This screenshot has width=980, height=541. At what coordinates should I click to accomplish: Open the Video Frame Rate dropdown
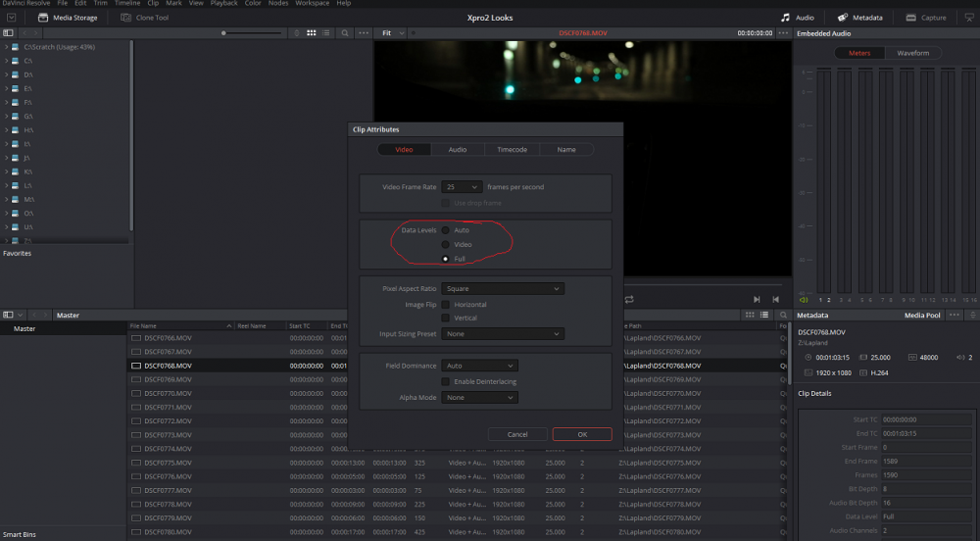pyautogui.click(x=463, y=187)
